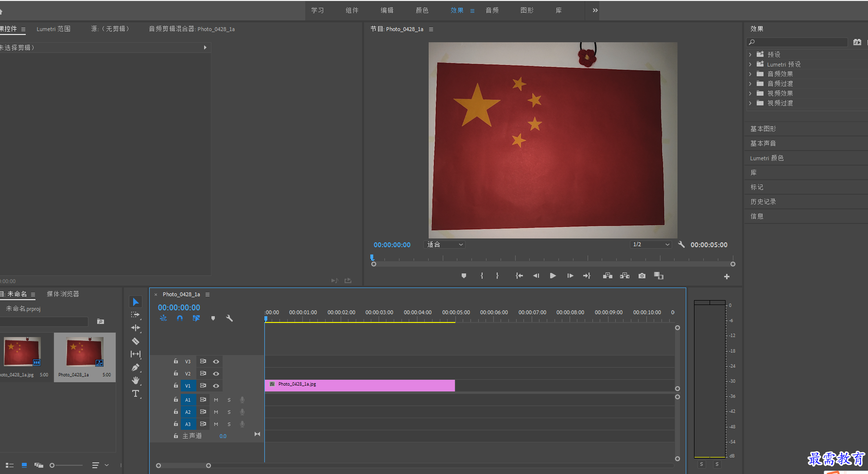Open the 历史记录 panel
Viewport: 868px width, 474px height.
(763, 202)
